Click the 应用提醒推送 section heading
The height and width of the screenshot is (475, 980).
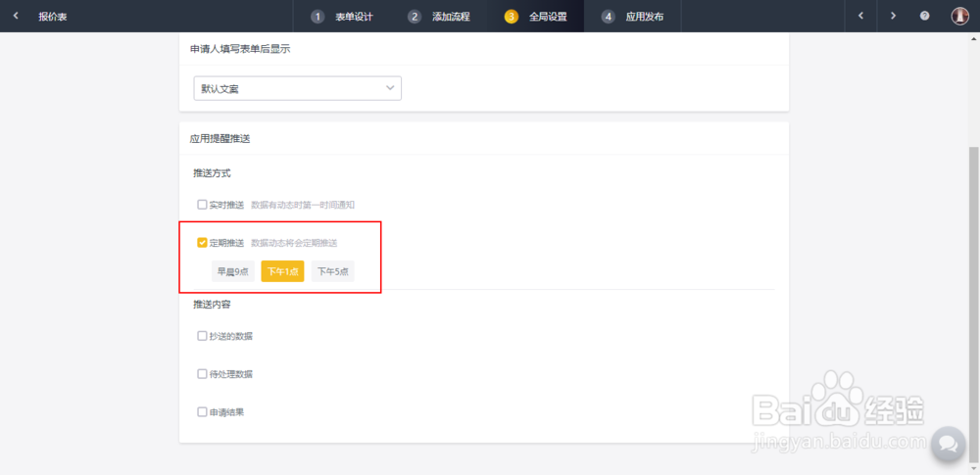220,139
